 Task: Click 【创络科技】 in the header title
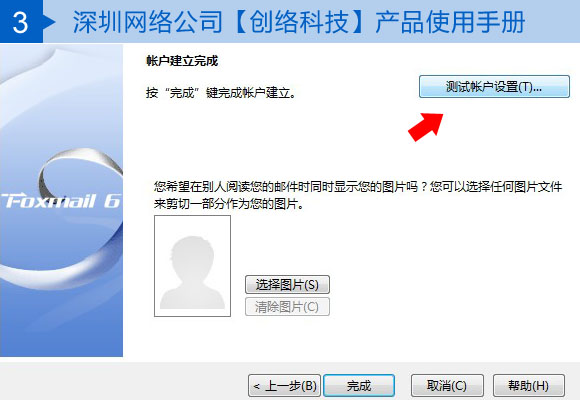[299, 21]
